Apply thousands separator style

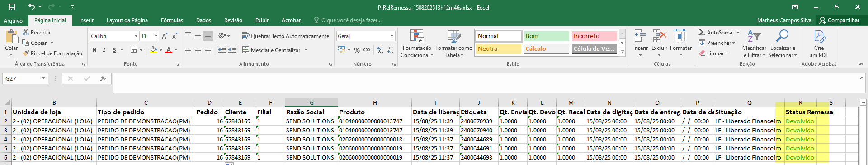tap(367, 50)
